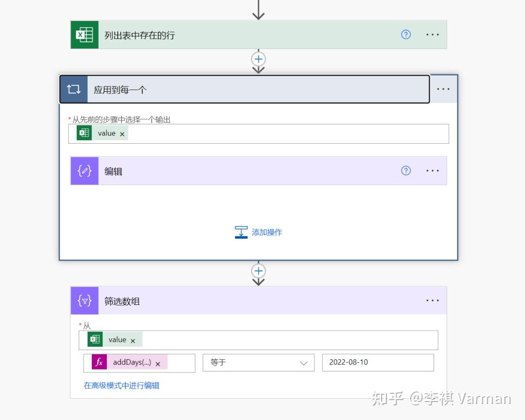Click inside the 从先前的步骤中选择一个输出 input field

coord(259,134)
